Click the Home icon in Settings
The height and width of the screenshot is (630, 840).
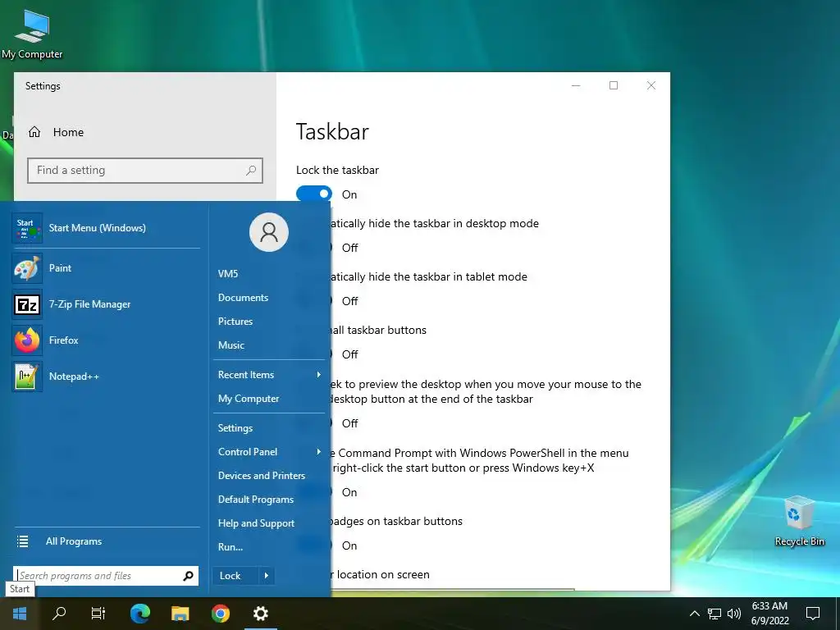coord(34,132)
